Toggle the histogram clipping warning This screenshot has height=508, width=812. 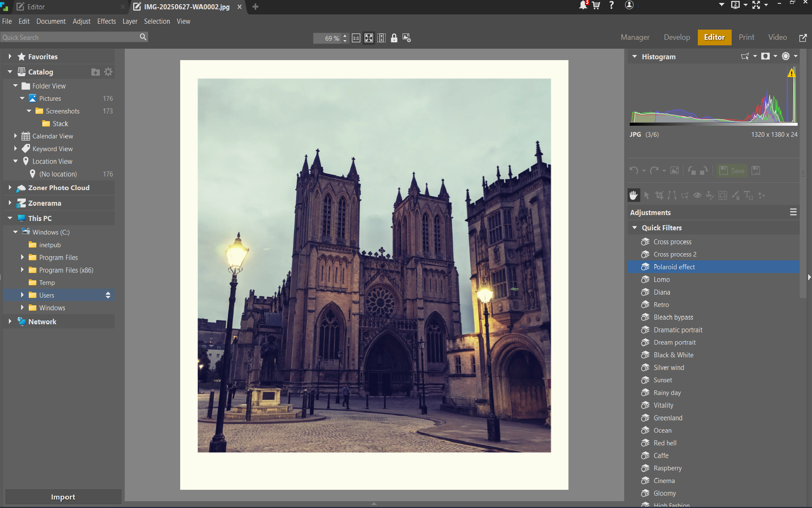tap(791, 73)
